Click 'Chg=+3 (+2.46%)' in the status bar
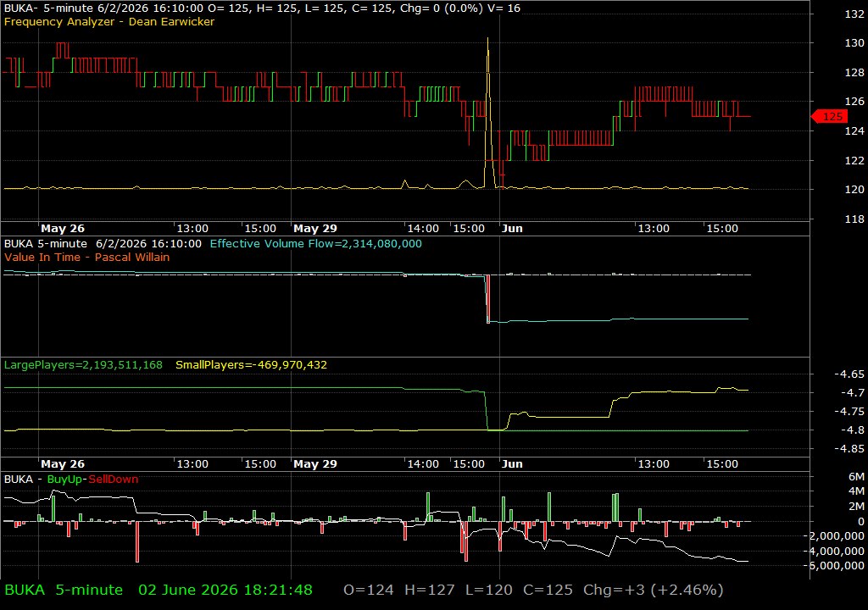 click(654, 590)
